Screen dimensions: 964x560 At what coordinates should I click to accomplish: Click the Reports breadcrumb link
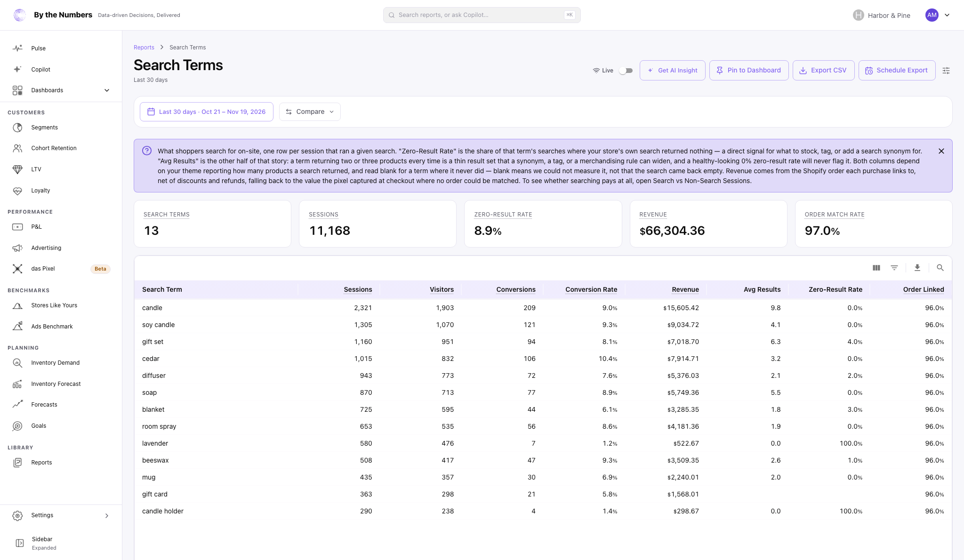144,48
